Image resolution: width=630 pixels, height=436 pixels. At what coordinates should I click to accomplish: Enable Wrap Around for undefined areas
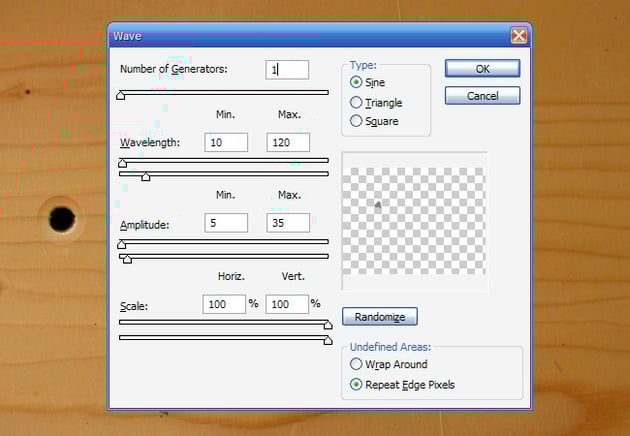click(x=356, y=365)
